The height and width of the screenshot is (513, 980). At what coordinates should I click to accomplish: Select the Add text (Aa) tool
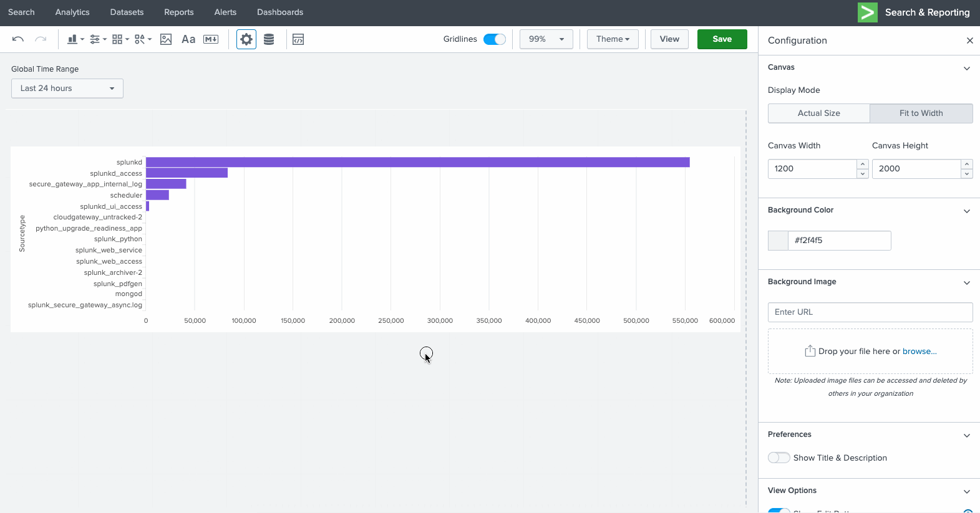[188, 39]
